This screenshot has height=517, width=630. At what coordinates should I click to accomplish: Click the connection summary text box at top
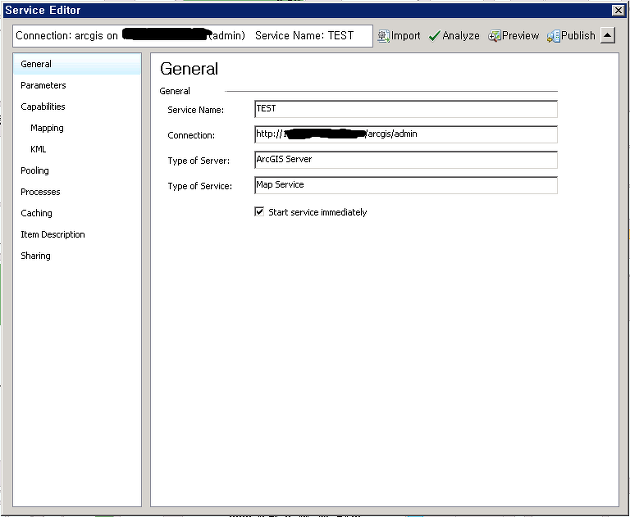tap(192, 36)
